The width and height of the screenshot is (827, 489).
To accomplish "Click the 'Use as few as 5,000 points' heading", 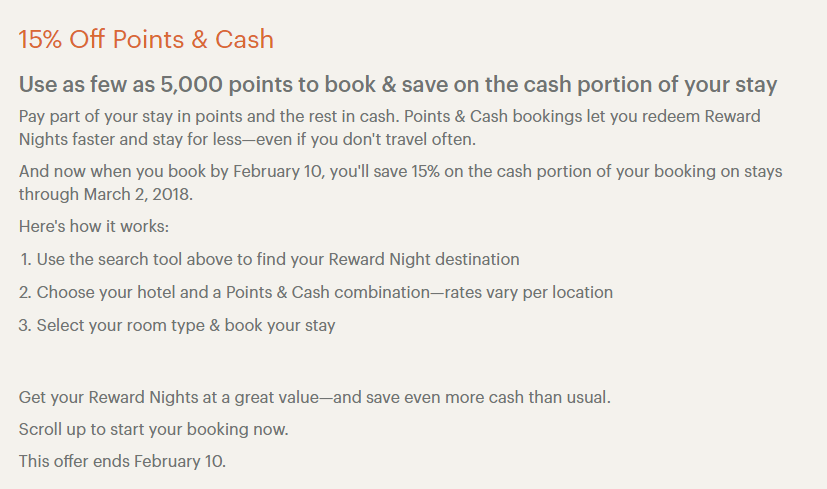I will [x=398, y=84].
